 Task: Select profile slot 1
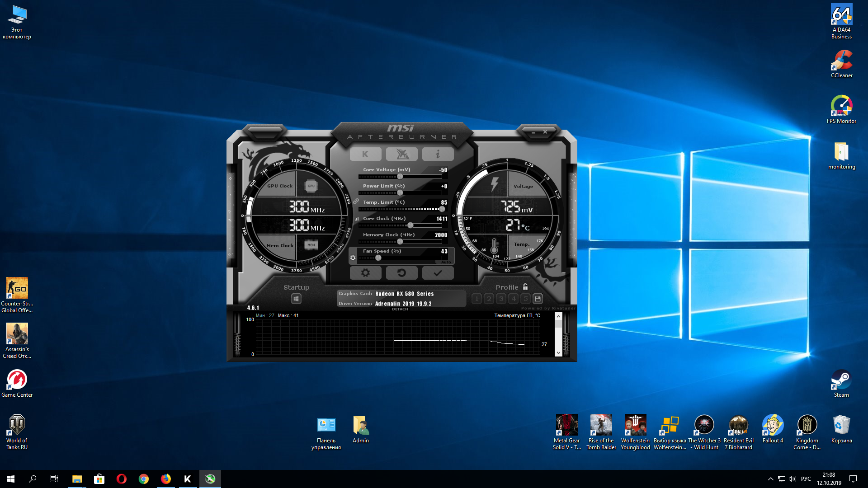point(476,299)
